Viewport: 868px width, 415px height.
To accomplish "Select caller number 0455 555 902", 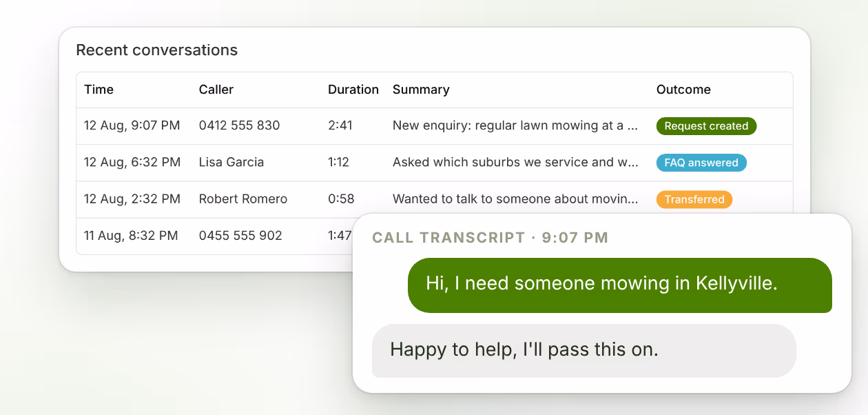I will pyautogui.click(x=240, y=236).
